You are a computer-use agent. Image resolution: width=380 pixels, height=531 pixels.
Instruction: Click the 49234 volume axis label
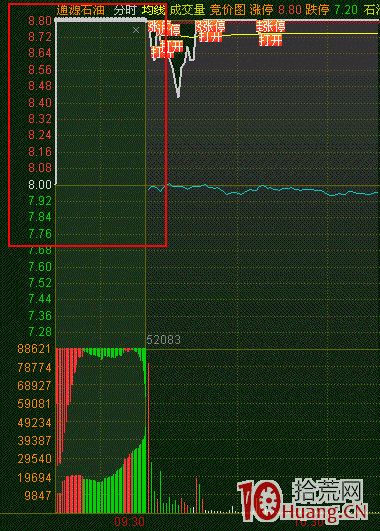[x=34, y=423]
